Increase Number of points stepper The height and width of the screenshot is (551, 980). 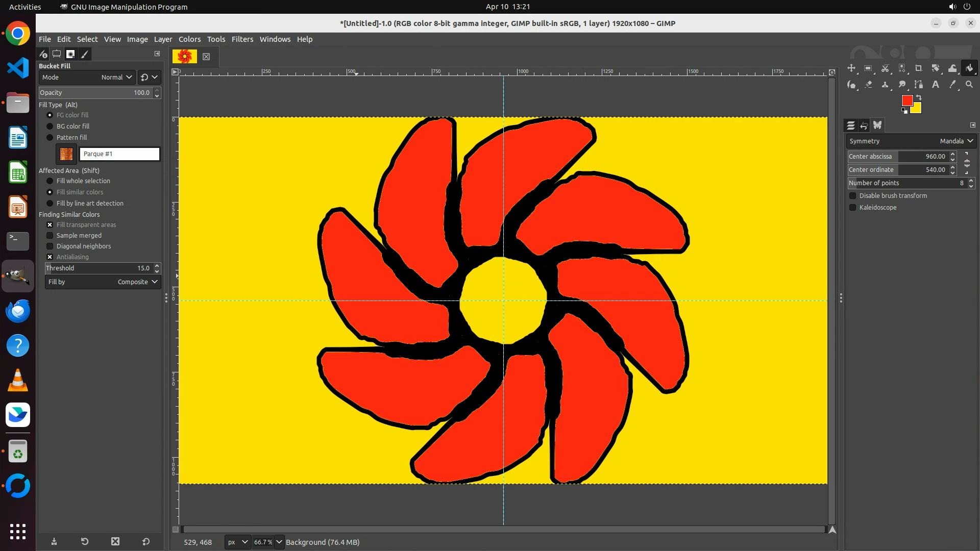click(971, 181)
